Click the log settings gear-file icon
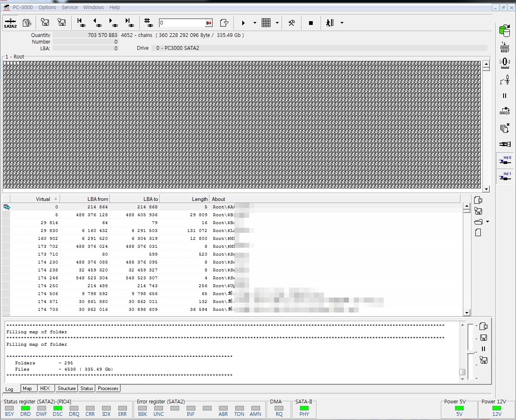The height and width of the screenshot is (420, 516). click(x=483, y=327)
